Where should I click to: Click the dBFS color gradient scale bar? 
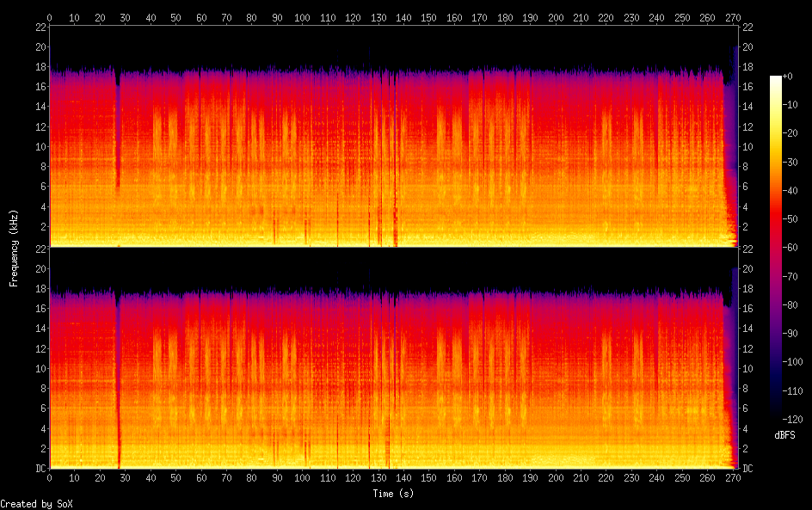(x=775, y=248)
